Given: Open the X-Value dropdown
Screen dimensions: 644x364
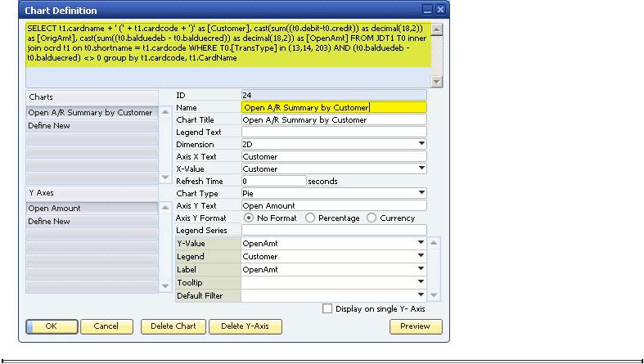Looking at the screenshot, I should (x=421, y=169).
